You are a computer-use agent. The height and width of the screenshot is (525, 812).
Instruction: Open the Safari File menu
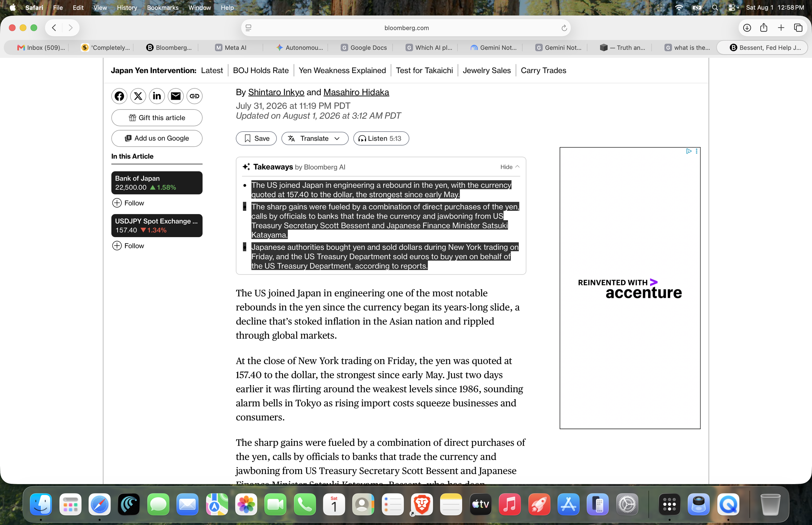point(58,7)
